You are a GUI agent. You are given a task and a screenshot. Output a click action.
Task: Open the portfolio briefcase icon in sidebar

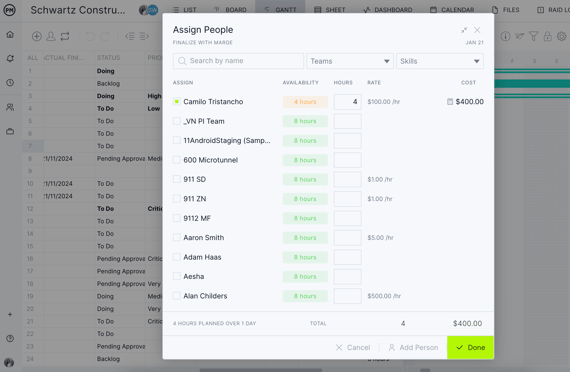[10, 131]
